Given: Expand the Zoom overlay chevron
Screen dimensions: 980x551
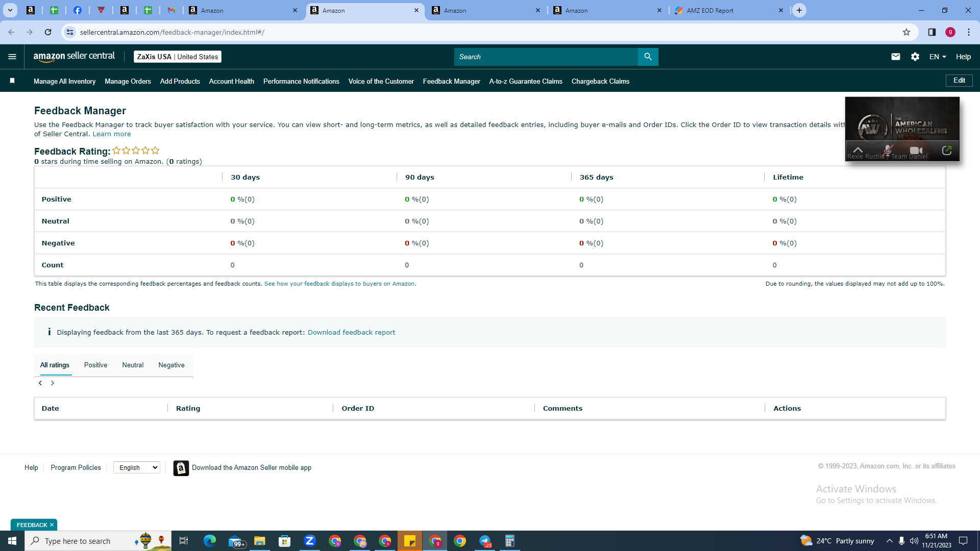Looking at the screenshot, I should 858,150.
